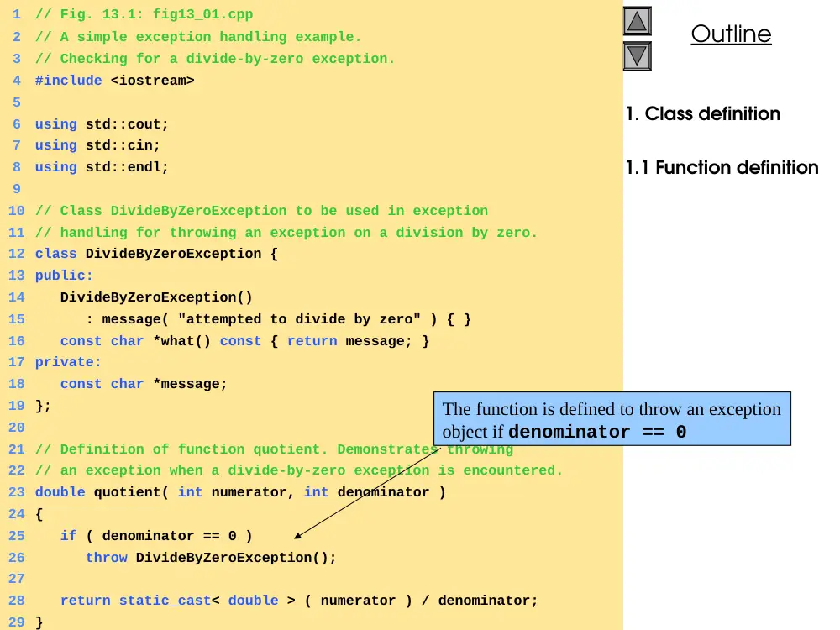Click the arrowhead pointing at line 25

click(x=298, y=535)
